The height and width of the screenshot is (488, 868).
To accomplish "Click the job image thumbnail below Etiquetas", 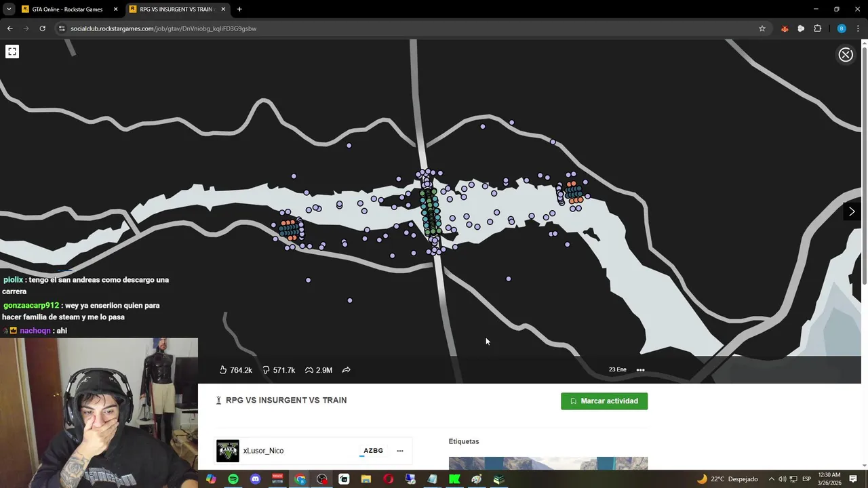I will pyautogui.click(x=548, y=463).
